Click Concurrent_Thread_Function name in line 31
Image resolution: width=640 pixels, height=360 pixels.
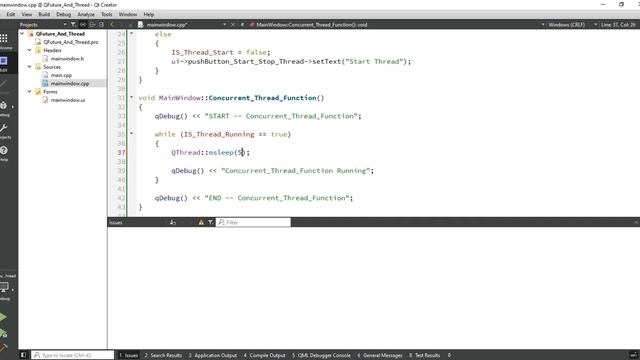pos(262,98)
